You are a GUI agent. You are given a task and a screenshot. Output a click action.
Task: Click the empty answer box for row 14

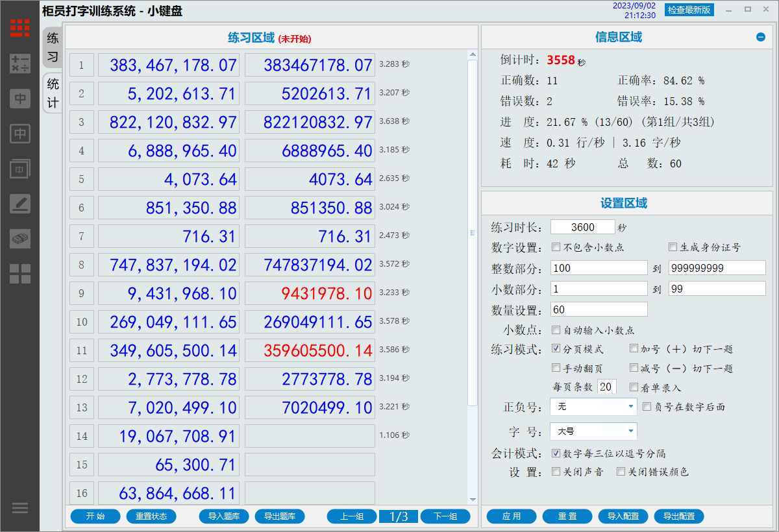coord(310,436)
